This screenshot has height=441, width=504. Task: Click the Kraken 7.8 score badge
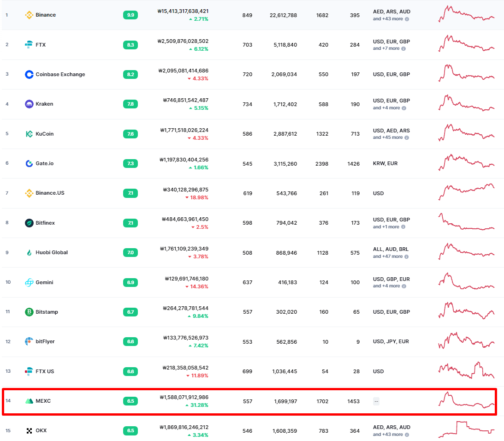[130, 104]
